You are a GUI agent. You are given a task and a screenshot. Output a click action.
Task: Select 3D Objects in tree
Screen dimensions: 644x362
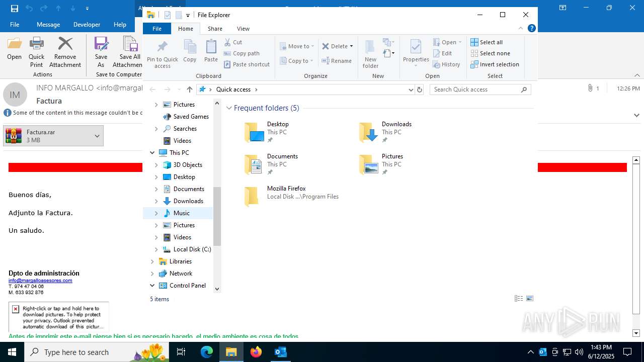(x=183, y=165)
